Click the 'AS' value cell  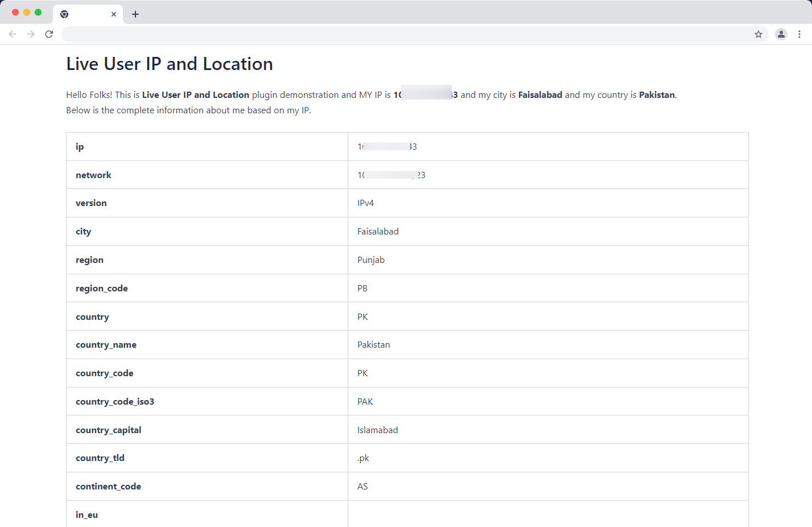click(x=548, y=487)
